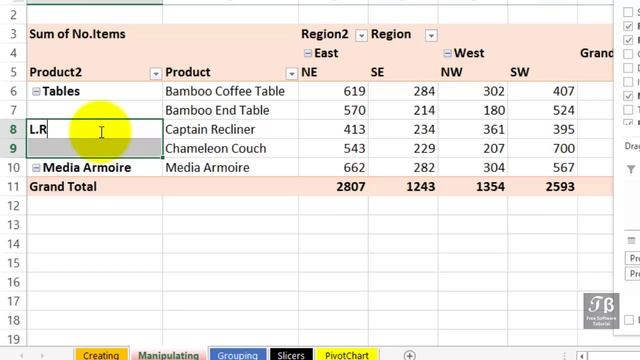Select the cell with value 413

pyautogui.click(x=333, y=129)
